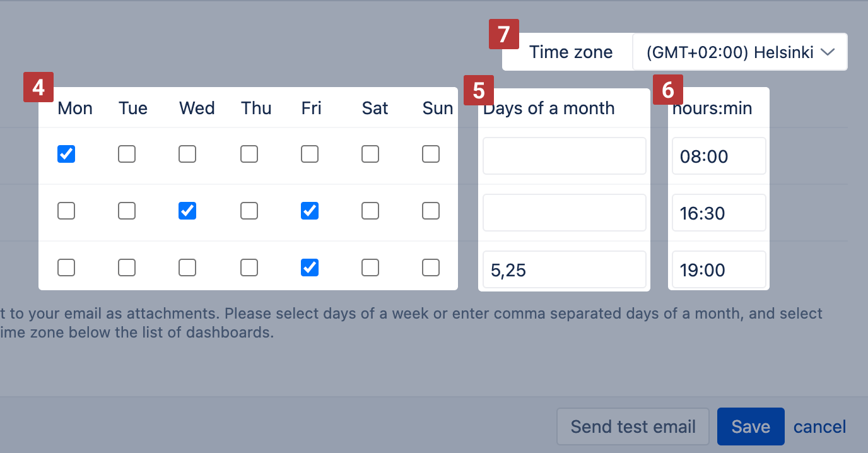Click the Days of a month field showing 5,25
Screen dimensions: 868x453
[x=564, y=269]
